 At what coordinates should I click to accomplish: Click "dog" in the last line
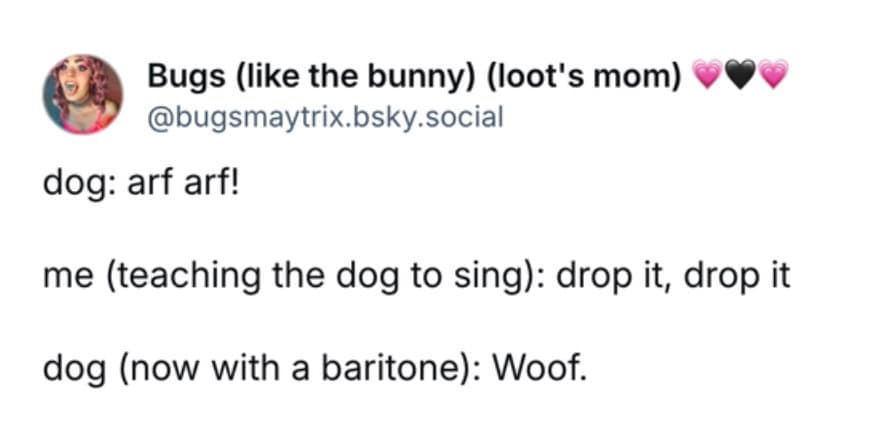[74, 370]
